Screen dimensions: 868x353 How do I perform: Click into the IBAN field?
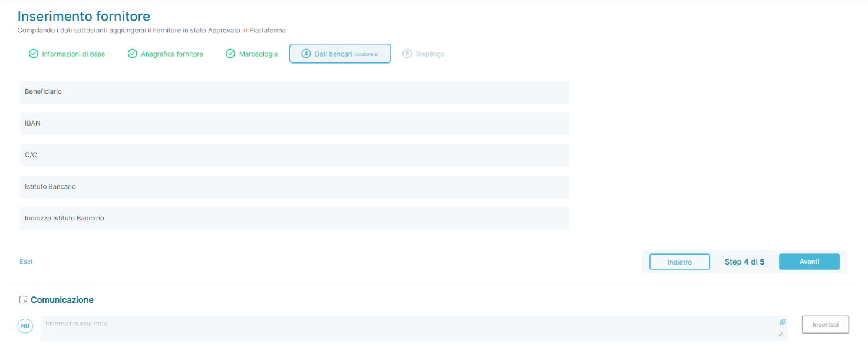pyautogui.click(x=295, y=124)
